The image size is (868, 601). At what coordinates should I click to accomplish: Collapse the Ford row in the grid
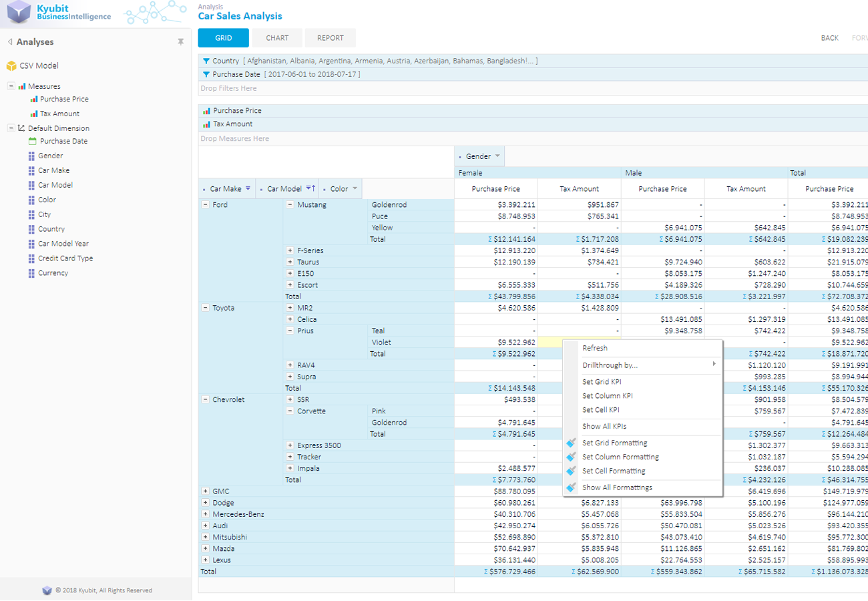[x=204, y=205]
